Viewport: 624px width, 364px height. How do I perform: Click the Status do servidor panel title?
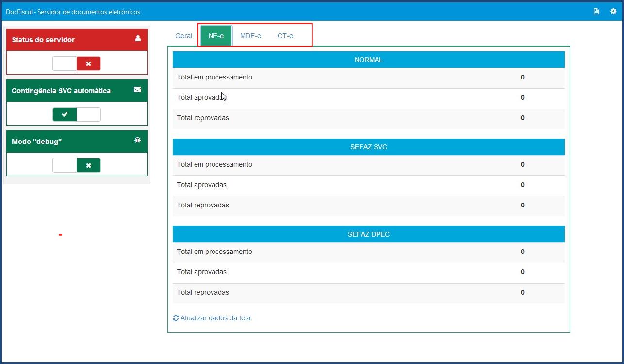(x=43, y=40)
